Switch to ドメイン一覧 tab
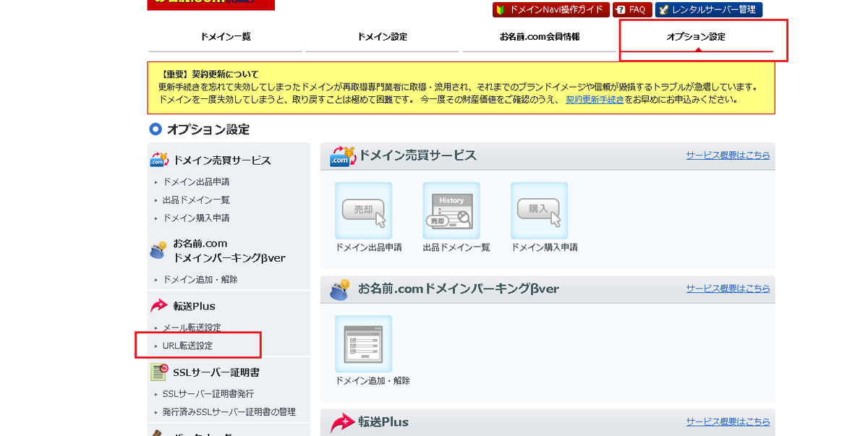This screenshot has height=436, width=868. (226, 37)
